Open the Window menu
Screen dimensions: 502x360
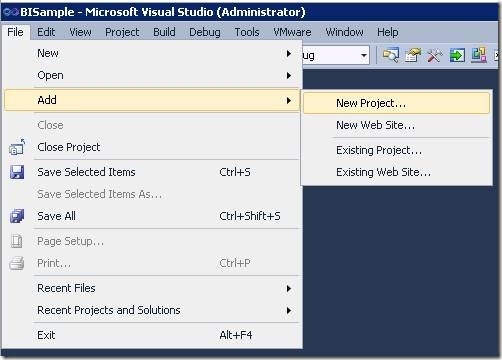pyautogui.click(x=344, y=32)
